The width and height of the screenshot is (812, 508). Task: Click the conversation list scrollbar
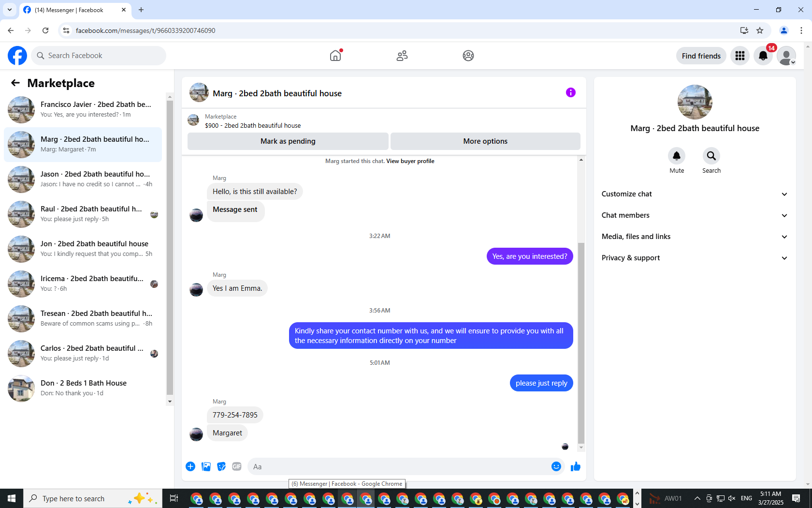coord(170,248)
